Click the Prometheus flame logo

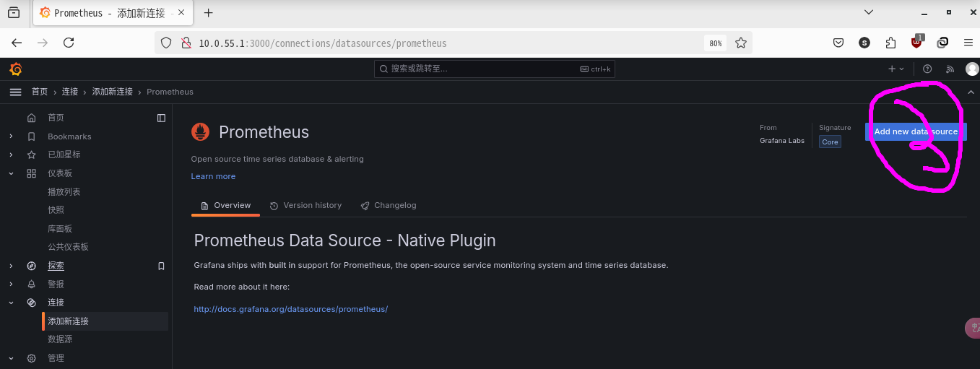(x=200, y=131)
